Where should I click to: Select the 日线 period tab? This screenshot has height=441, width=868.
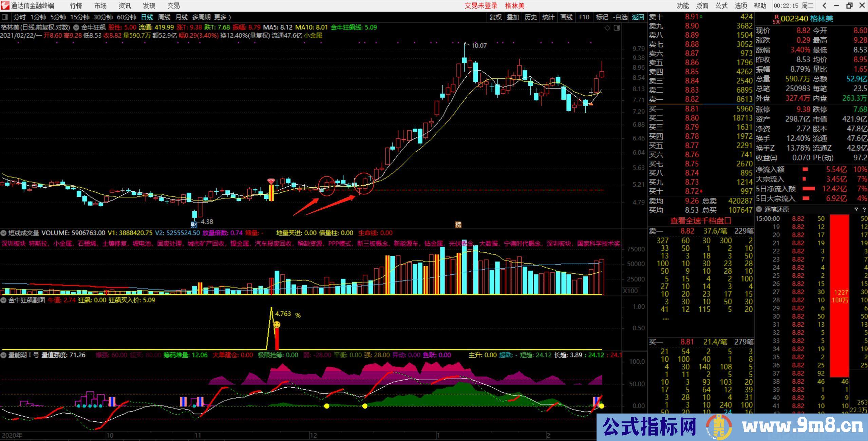(147, 17)
